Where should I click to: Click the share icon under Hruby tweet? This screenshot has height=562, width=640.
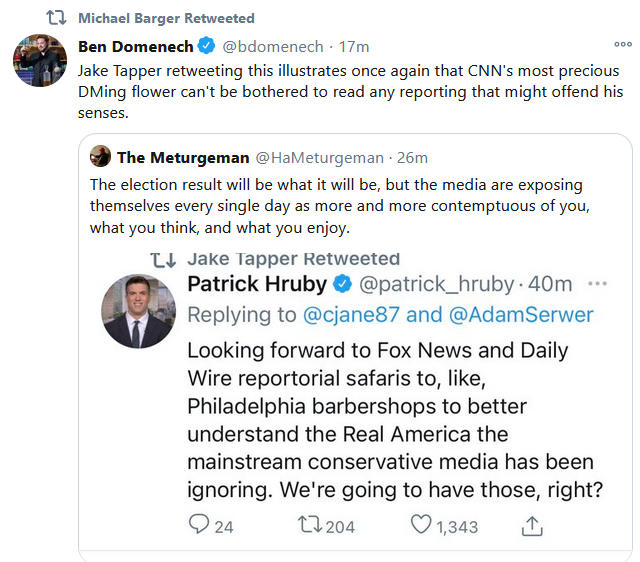click(533, 525)
